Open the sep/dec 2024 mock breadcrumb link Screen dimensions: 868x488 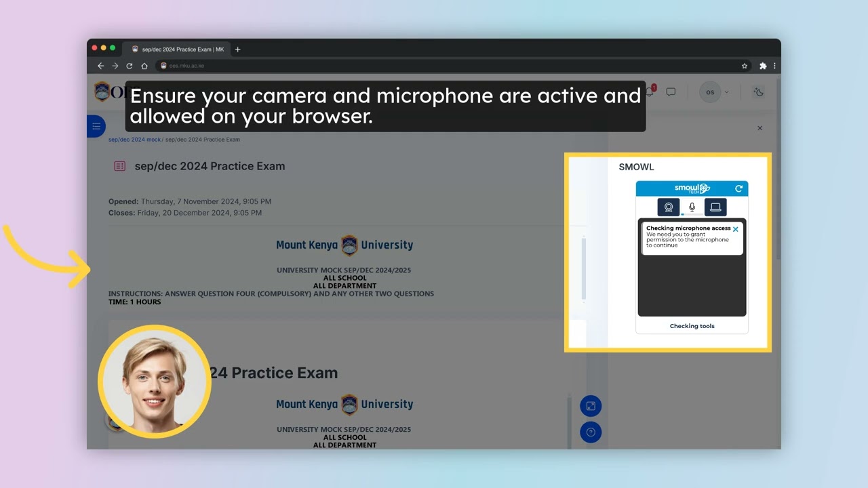(134, 140)
